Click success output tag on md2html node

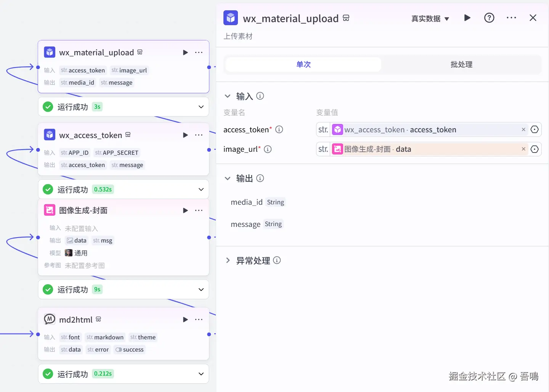pyautogui.click(x=130, y=349)
